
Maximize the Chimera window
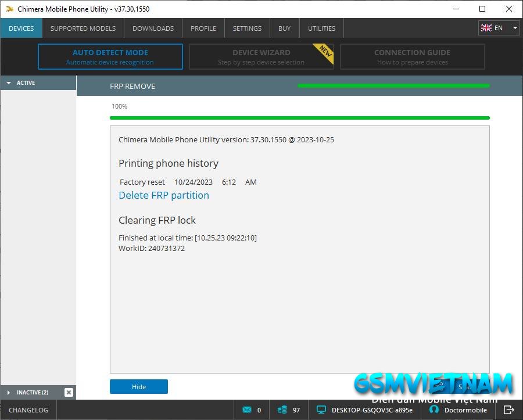[482, 9]
